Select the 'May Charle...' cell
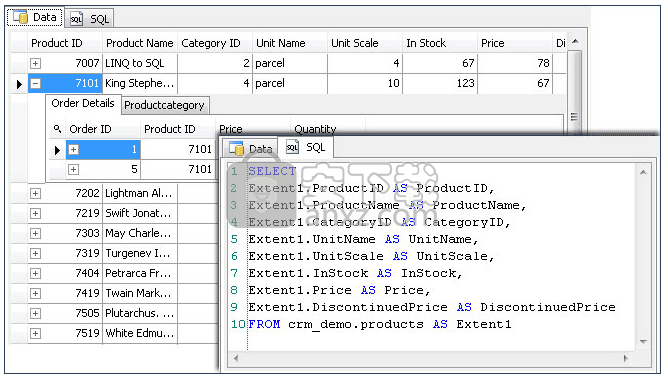This screenshot has width=668, height=380. coord(140,233)
